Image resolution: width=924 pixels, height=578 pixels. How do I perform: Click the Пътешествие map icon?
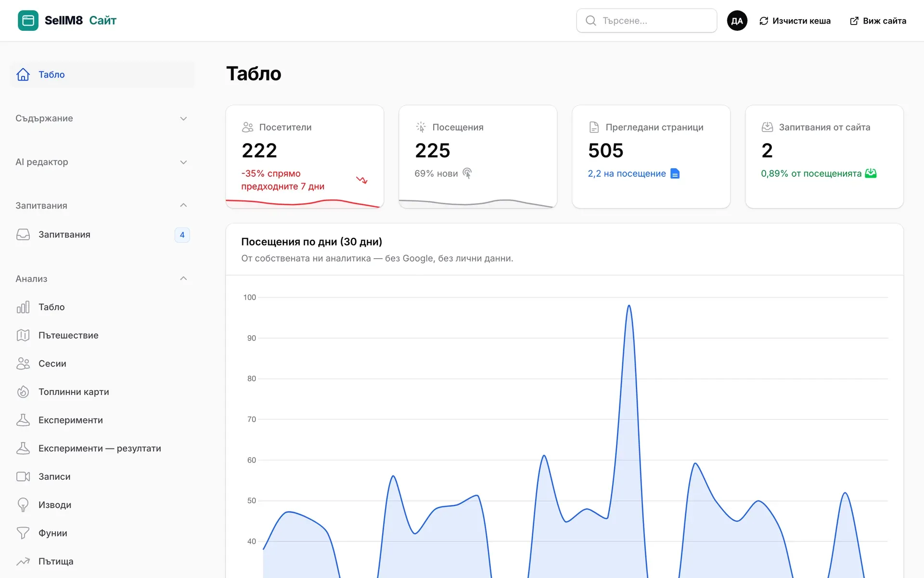tap(23, 335)
